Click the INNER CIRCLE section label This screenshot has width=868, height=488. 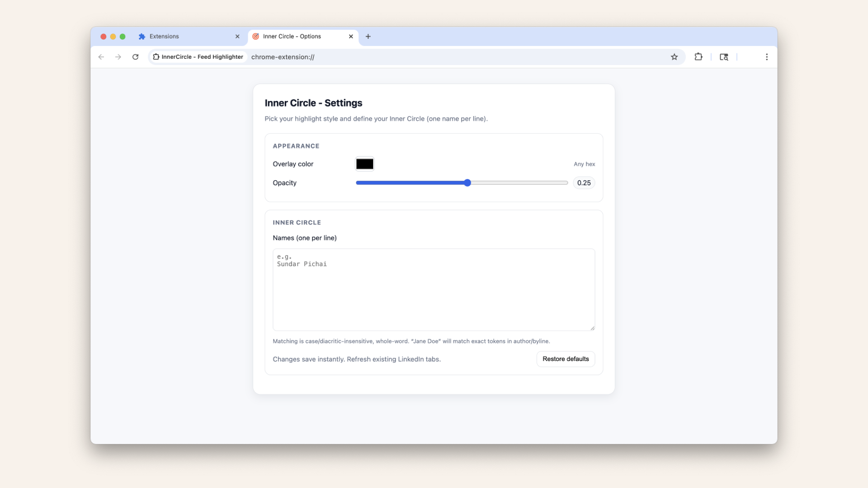tap(297, 223)
